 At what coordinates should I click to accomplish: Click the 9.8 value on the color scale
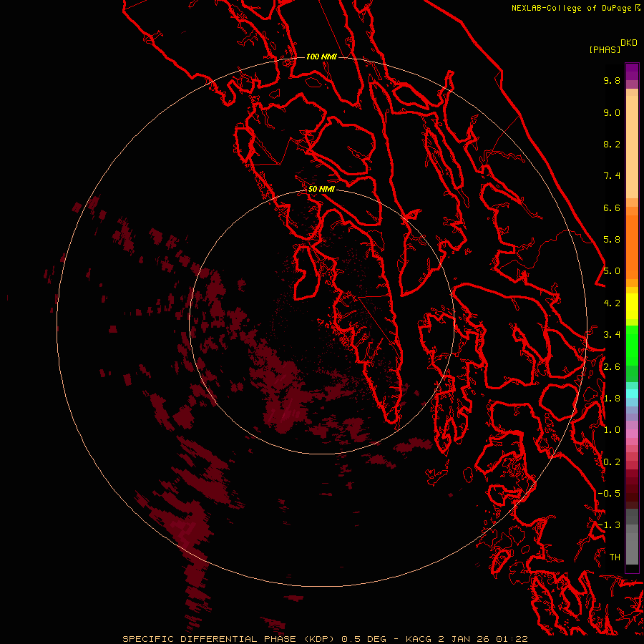click(612, 80)
